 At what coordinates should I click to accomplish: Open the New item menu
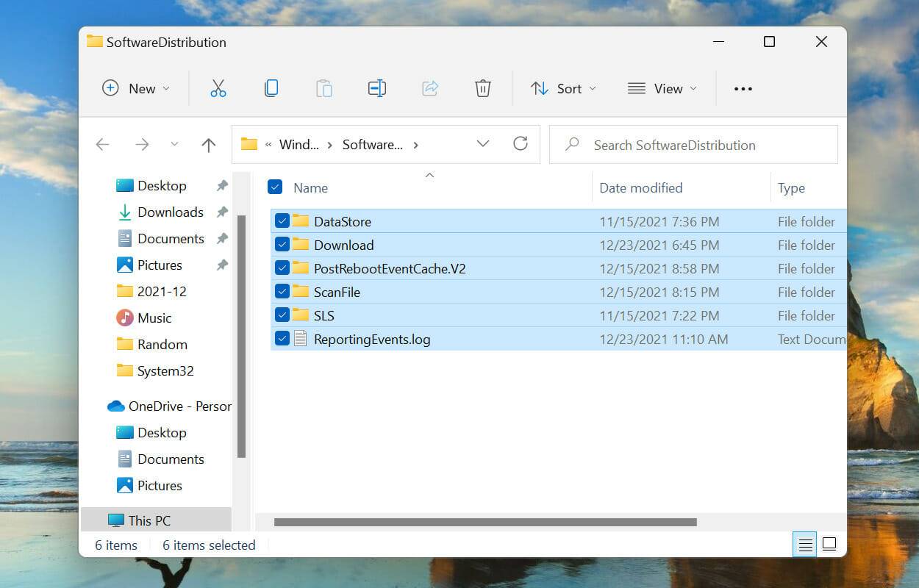pyautogui.click(x=137, y=88)
